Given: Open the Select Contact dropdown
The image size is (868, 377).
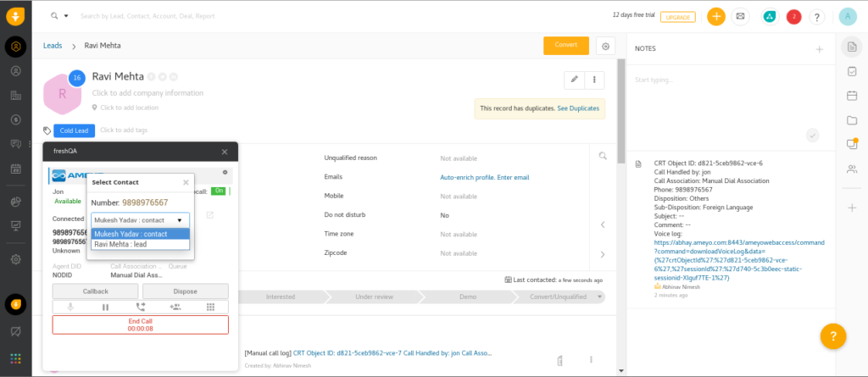Looking at the screenshot, I should tap(140, 219).
